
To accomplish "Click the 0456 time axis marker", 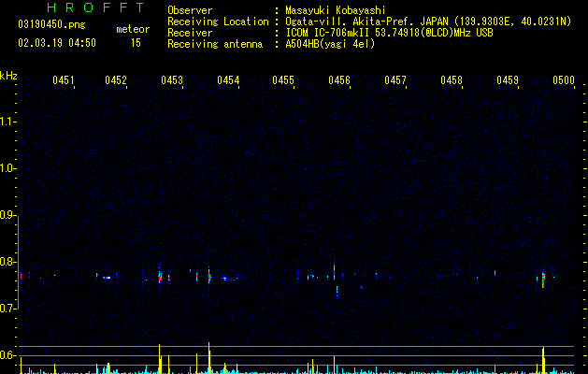I will coord(339,79).
